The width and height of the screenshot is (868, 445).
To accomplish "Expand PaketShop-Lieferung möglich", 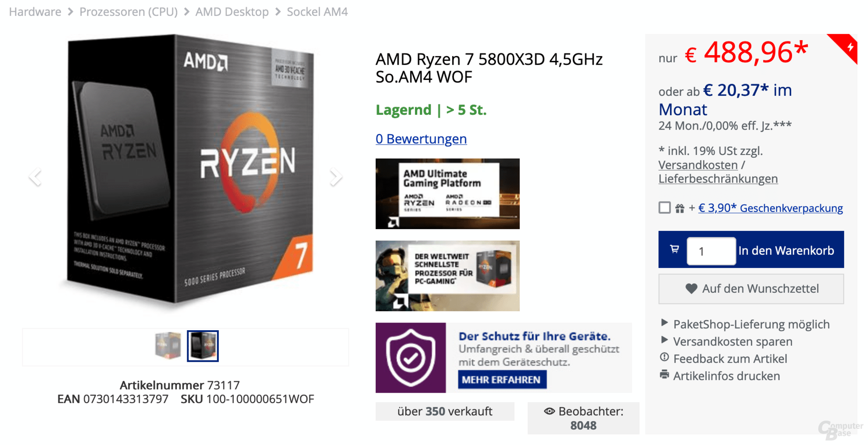I will coord(745,324).
